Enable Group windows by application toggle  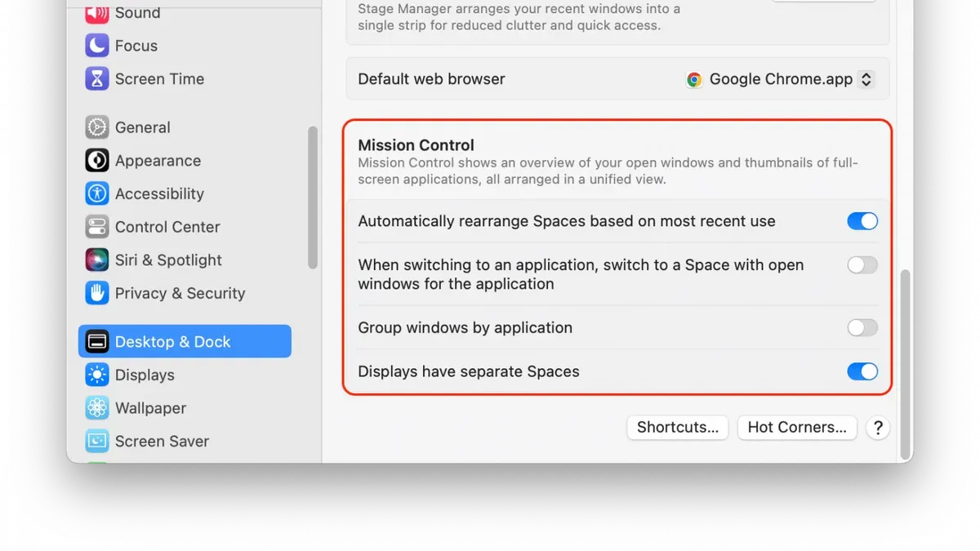pyautogui.click(x=862, y=327)
